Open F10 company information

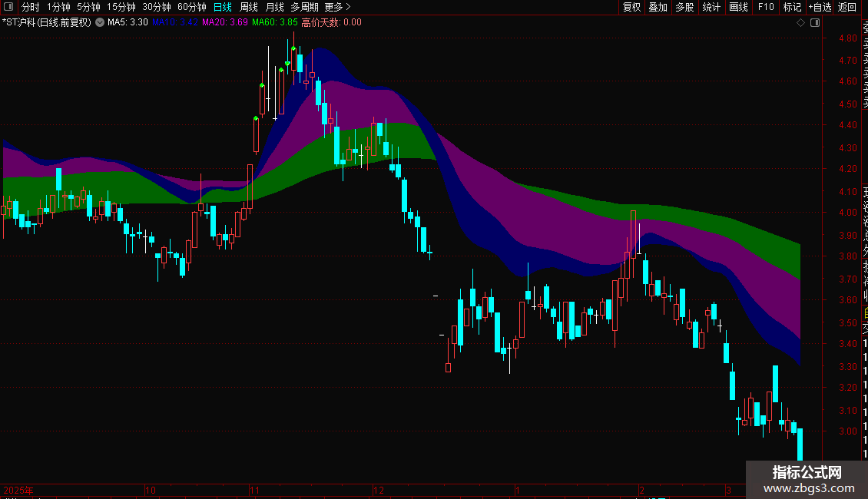click(766, 7)
